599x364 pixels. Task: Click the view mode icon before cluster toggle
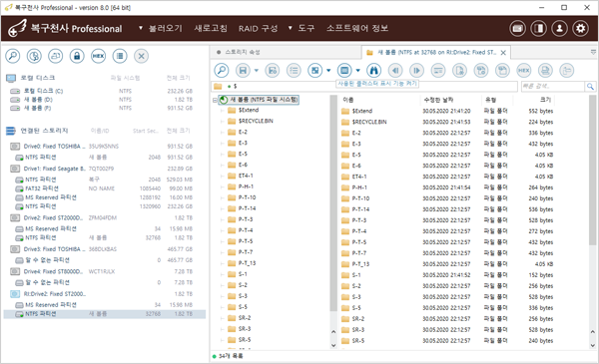[x=315, y=70]
